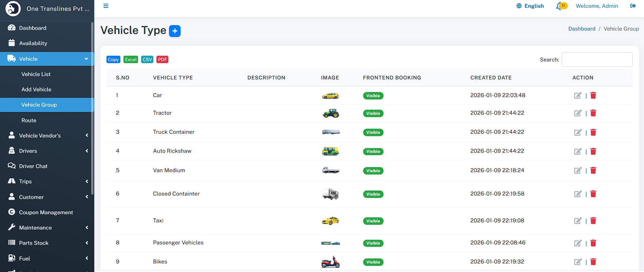Delete the Tractor vehicle type

pyautogui.click(x=593, y=113)
